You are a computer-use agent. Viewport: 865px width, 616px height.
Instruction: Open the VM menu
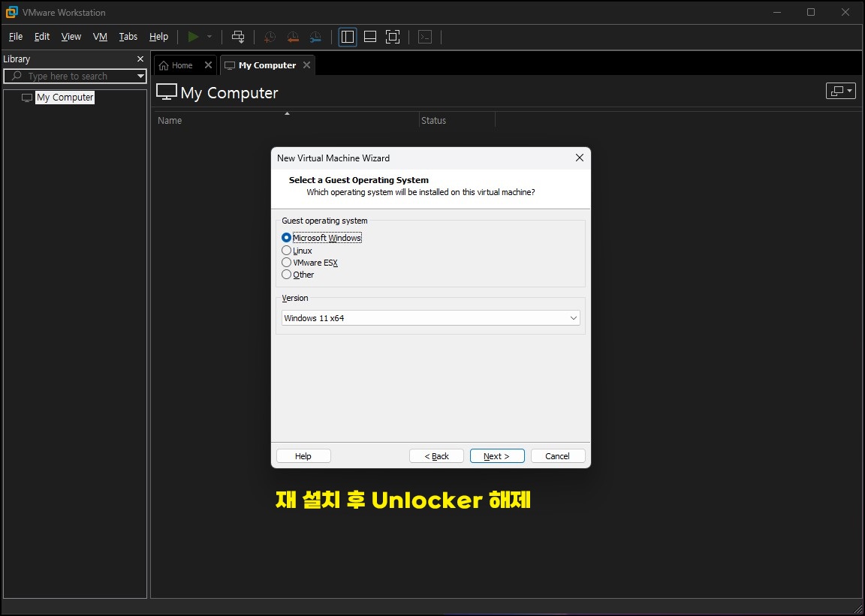pos(100,37)
